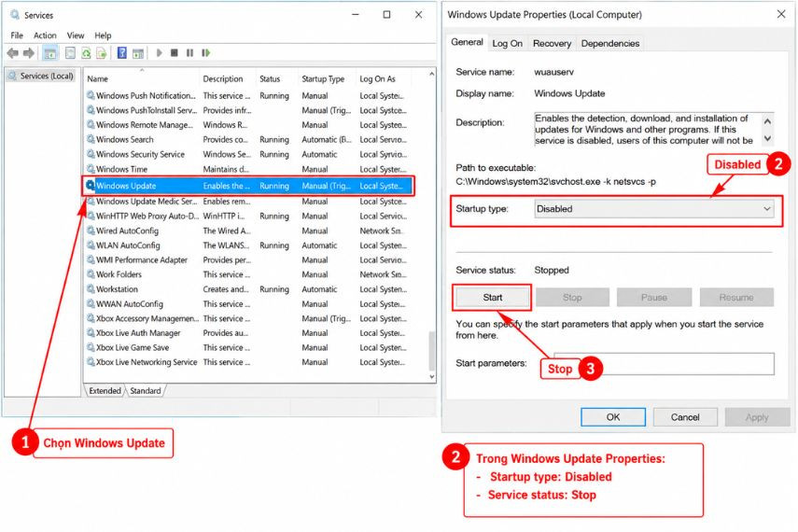Click the Stop Service square icon
Screen dimensions: 798x532
pyautogui.click(x=175, y=53)
